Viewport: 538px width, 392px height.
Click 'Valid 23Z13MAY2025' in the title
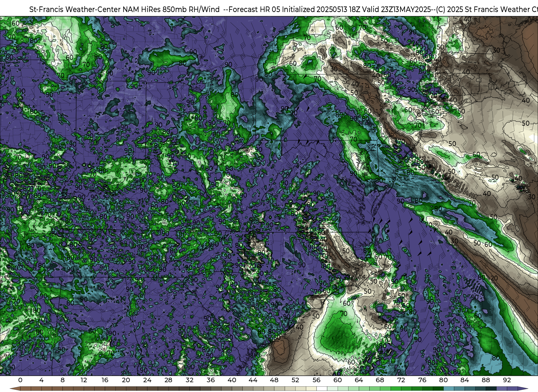pos(396,10)
